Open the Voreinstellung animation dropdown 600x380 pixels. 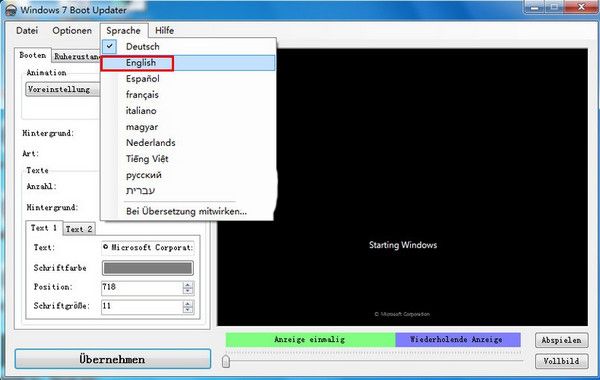point(63,90)
